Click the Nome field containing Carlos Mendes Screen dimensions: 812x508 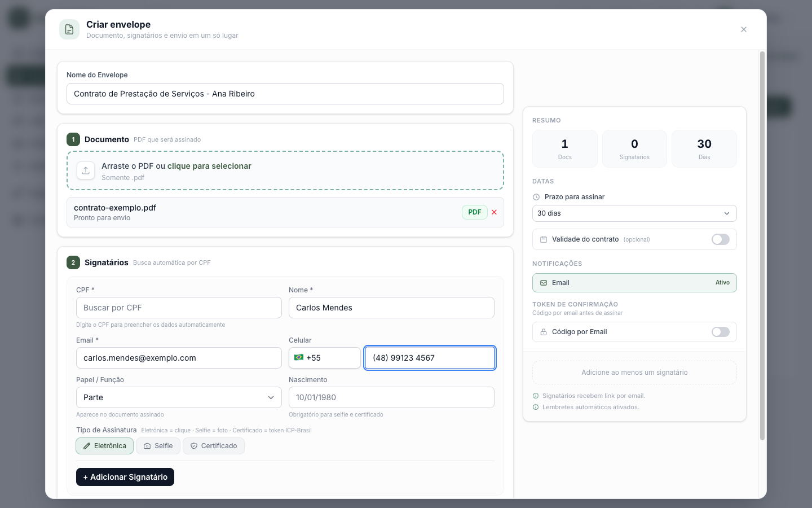pyautogui.click(x=391, y=308)
